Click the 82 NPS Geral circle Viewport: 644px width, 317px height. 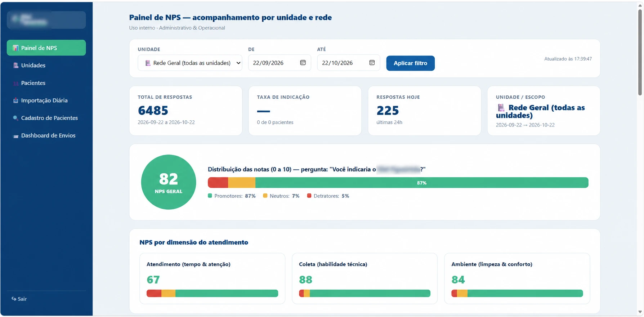[x=169, y=182]
